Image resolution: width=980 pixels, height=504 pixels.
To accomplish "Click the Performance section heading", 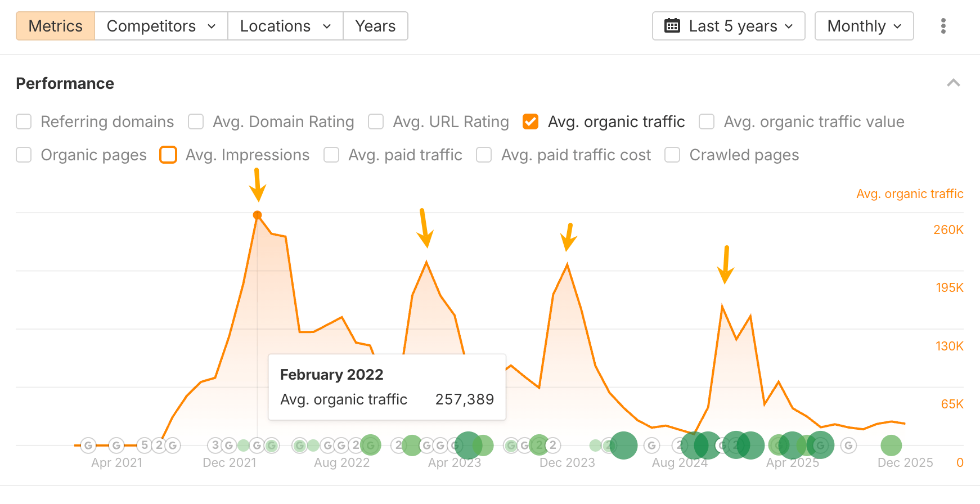I will [65, 83].
